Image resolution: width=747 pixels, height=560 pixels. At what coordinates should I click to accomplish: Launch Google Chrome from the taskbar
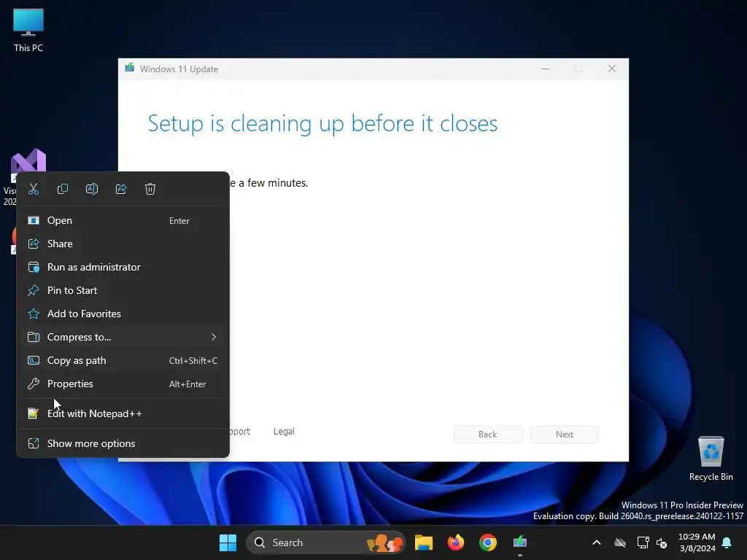(488, 542)
